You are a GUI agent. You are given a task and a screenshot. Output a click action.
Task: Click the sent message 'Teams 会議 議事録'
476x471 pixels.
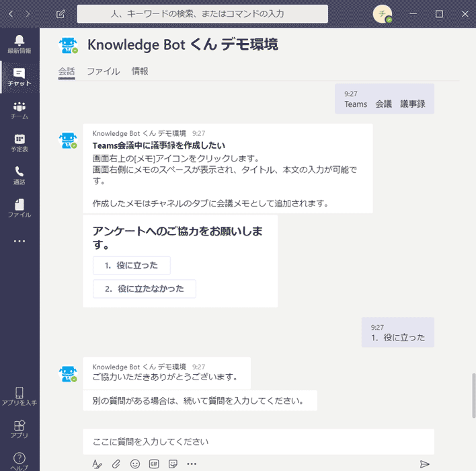(385, 99)
